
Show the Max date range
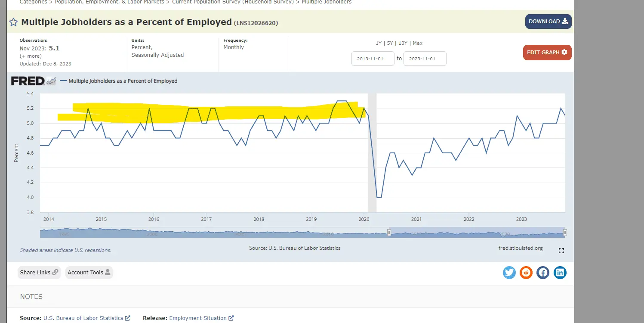click(417, 43)
